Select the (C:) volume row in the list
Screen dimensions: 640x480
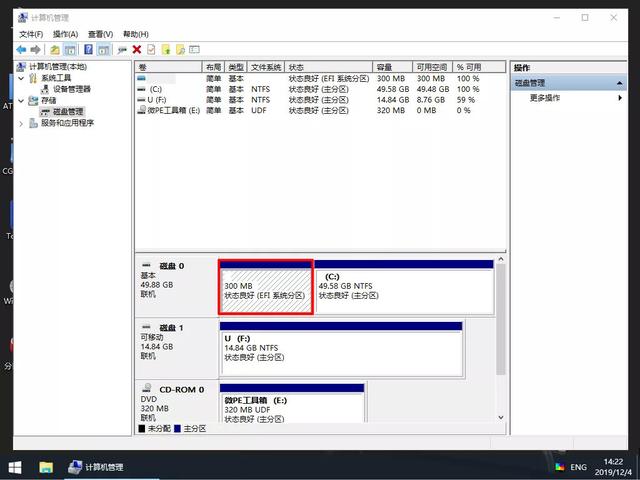(x=320, y=89)
